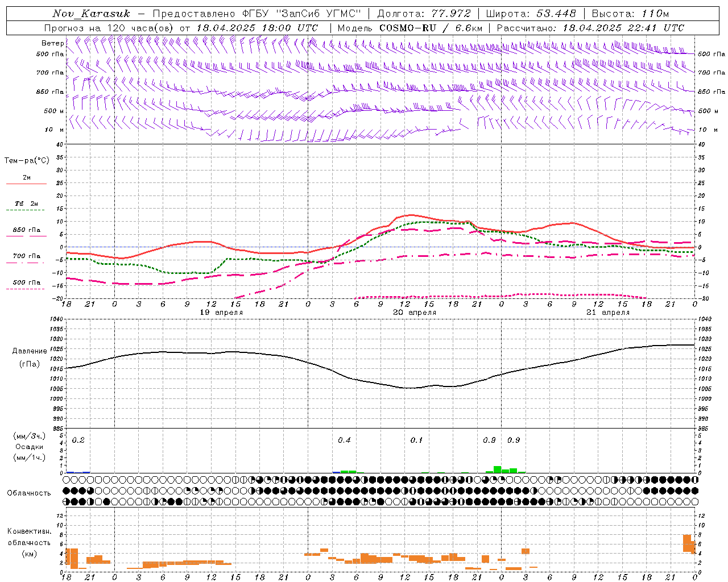The width and height of the screenshot is (728, 582).
Task: Click the left '500 м' wind level label
Action: point(54,111)
